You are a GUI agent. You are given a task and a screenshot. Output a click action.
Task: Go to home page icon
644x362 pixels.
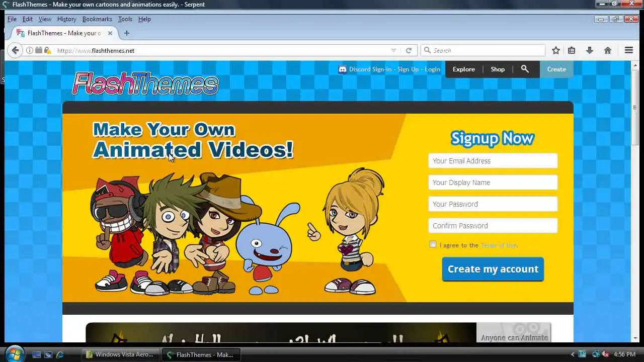[608, 50]
